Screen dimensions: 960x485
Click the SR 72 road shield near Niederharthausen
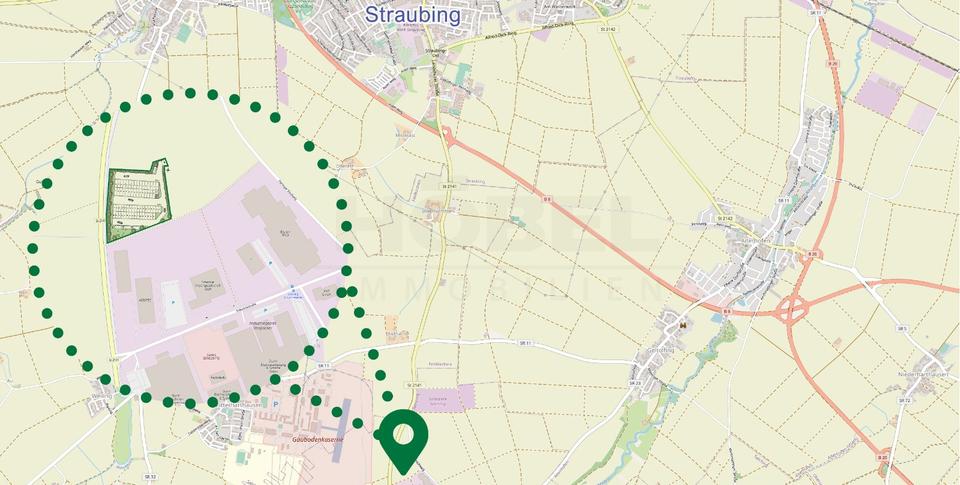pos(904,400)
